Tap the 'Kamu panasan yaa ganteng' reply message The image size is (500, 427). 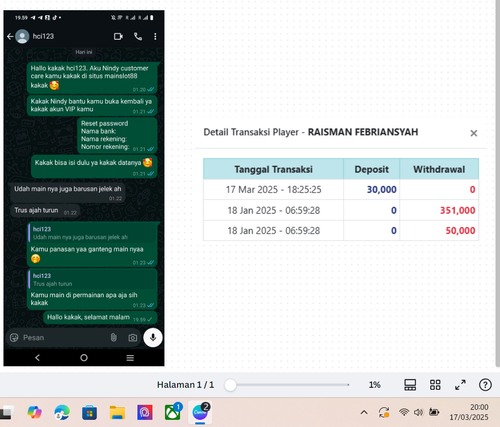click(x=92, y=244)
